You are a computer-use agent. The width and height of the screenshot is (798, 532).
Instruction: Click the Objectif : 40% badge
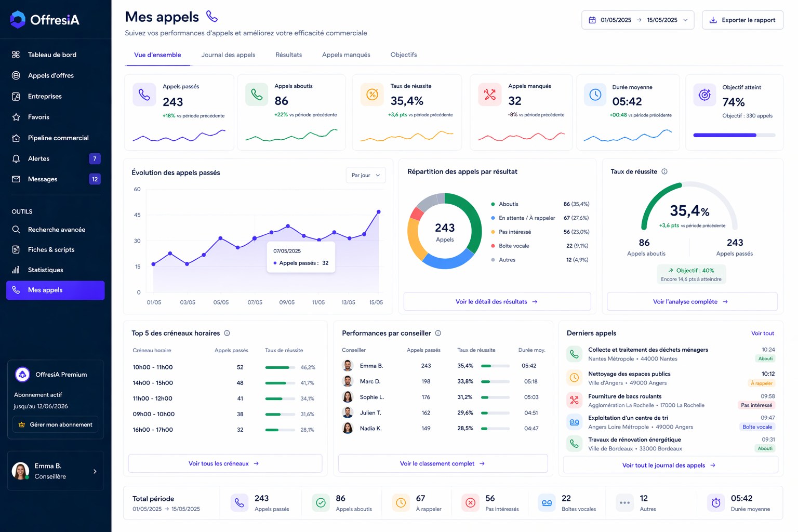pos(691,274)
